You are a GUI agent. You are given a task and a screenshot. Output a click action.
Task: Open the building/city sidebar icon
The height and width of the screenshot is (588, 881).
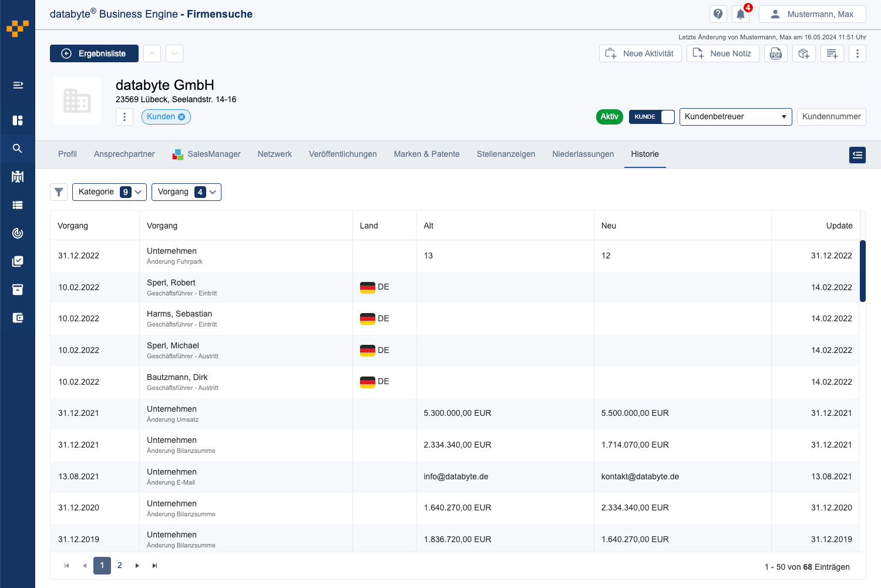(x=18, y=176)
